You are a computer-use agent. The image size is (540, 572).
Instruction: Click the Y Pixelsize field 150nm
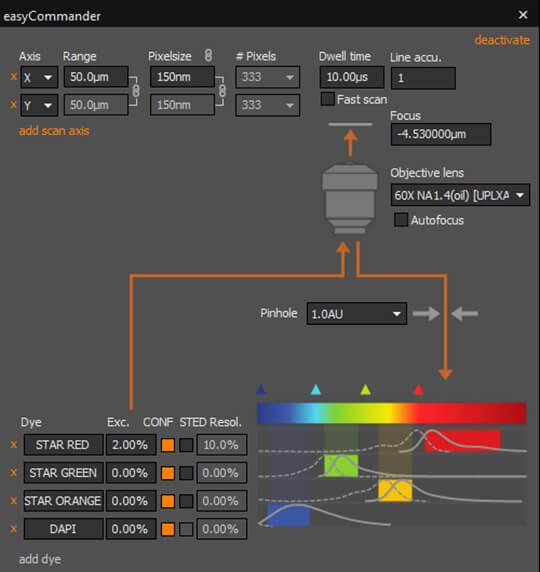pyautogui.click(x=182, y=105)
